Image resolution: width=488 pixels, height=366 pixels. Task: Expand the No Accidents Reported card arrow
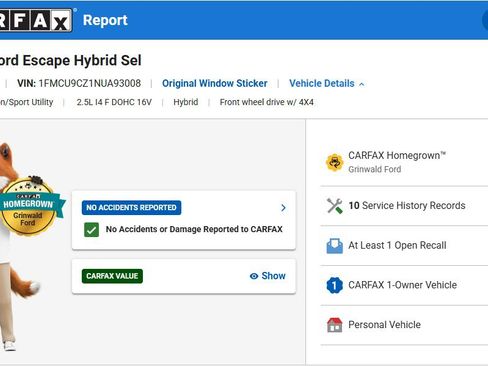click(x=283, y=208)
